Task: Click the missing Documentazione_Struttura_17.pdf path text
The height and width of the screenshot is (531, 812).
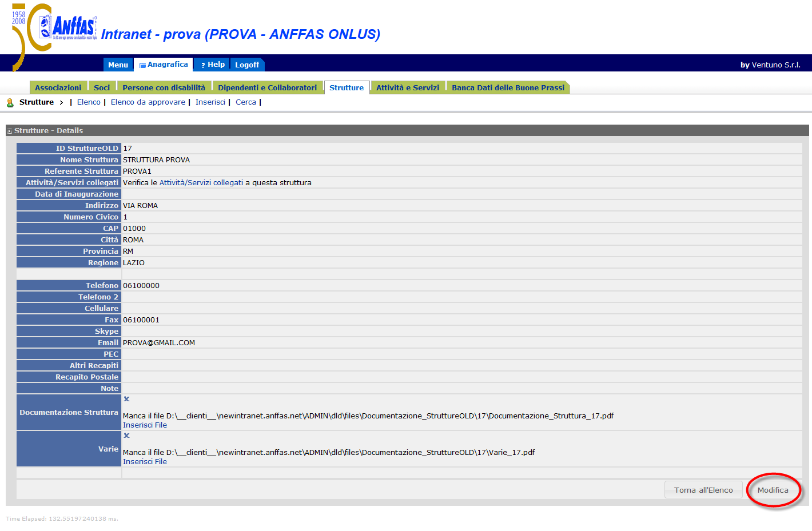Action: 368,416
